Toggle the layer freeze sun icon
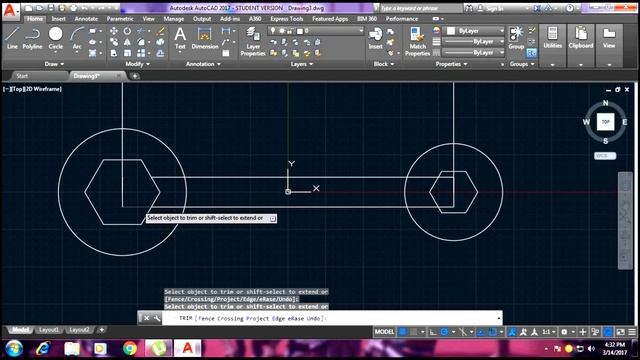Viewport: 640px width, 360px height. click(x=281, y=31)
